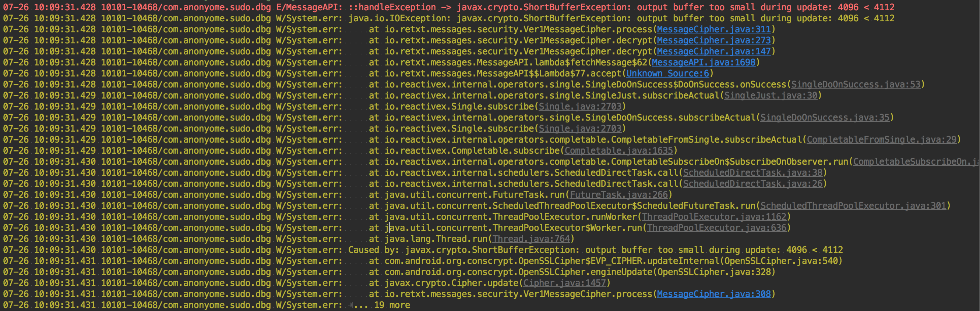The image size is (980, 311).
Task: Follow the MessageAPI.java:1698 link
Action: 704,62
